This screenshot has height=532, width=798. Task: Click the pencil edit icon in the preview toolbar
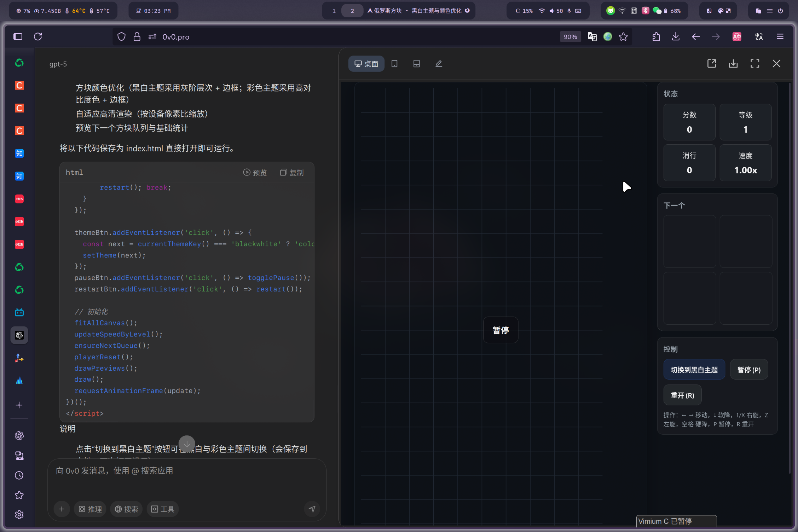pyautogui.click(x=439, y=64)
